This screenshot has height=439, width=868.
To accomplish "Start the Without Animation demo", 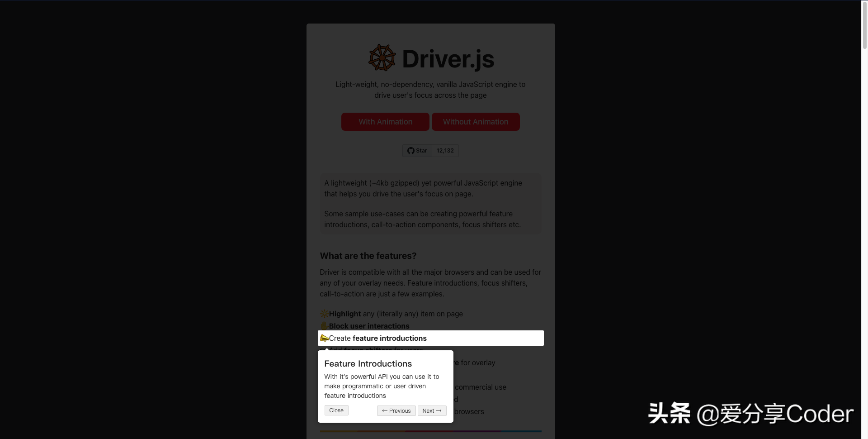I will pyautogui.click(x=476, y=122).
